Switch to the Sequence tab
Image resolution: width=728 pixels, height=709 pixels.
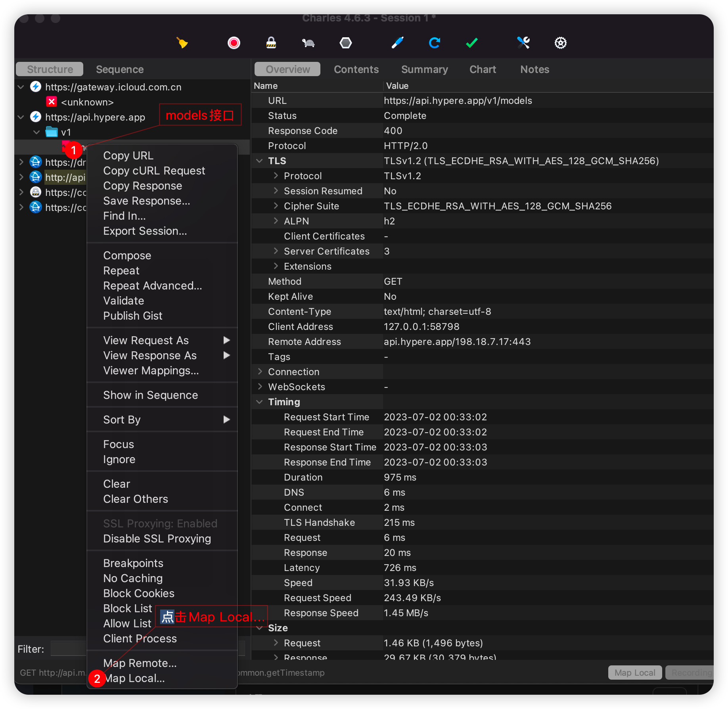click(x=120, y=69)
